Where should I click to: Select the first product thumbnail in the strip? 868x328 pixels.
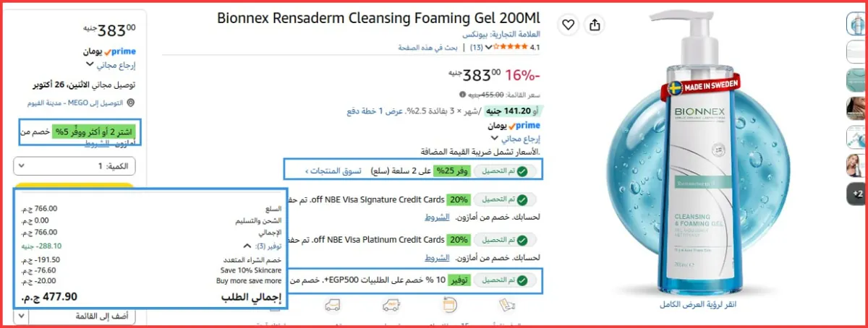point(858,23)
